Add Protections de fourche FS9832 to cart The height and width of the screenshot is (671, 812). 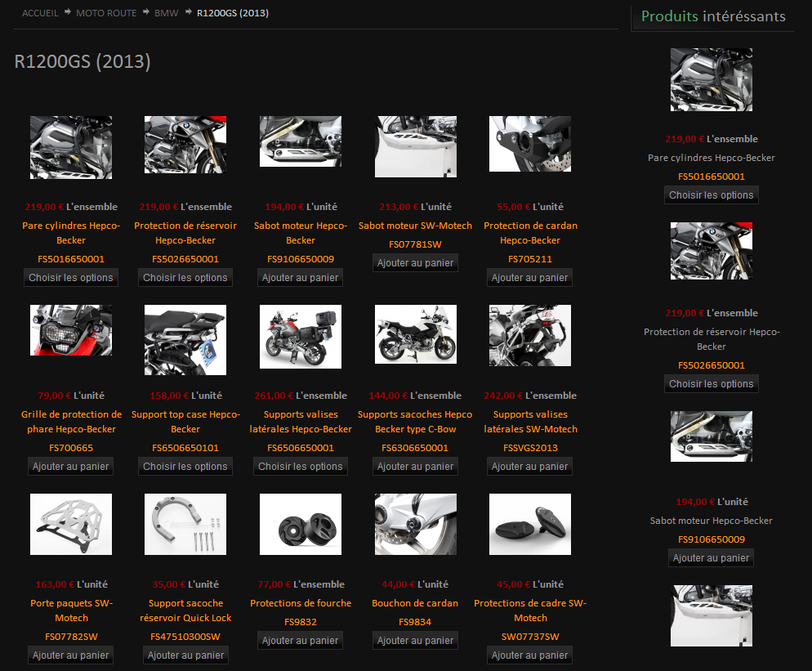301,641
